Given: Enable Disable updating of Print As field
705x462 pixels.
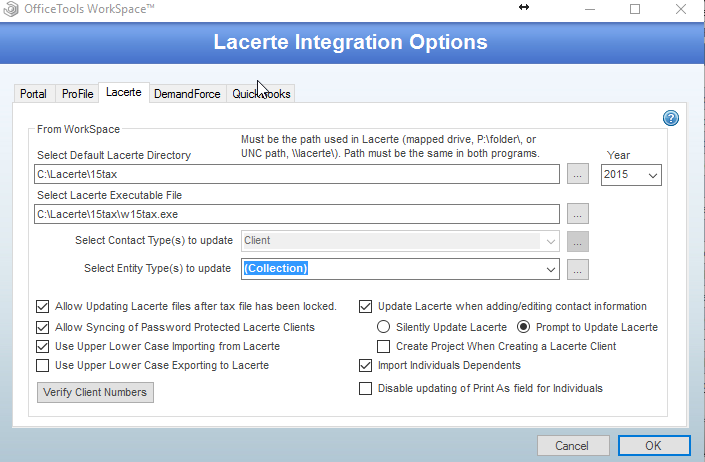Looking at the screenshot, I should coord(366,388).
